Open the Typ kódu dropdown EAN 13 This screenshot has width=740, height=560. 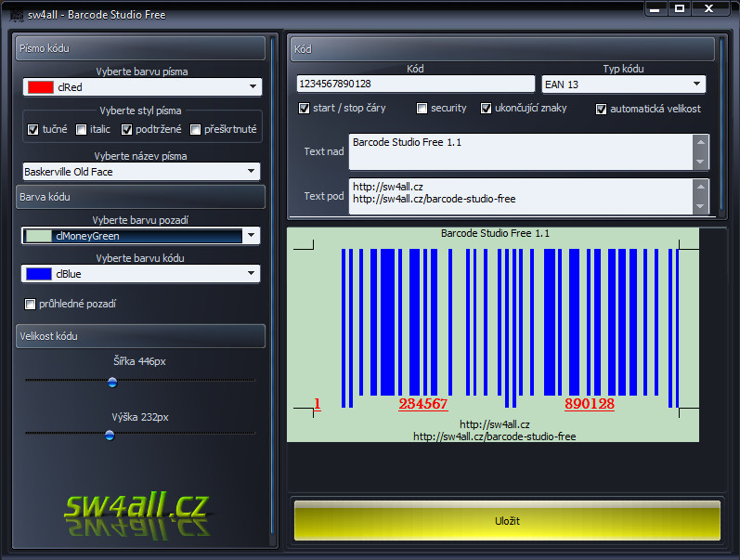coord(623,85)
